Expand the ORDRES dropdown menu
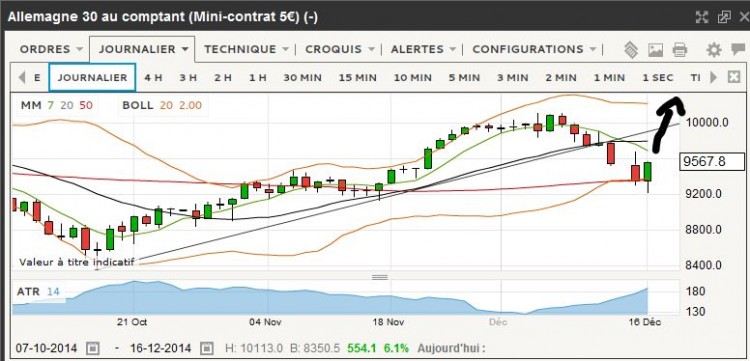Viewport: 750px width, 361px height. (51, 49)
